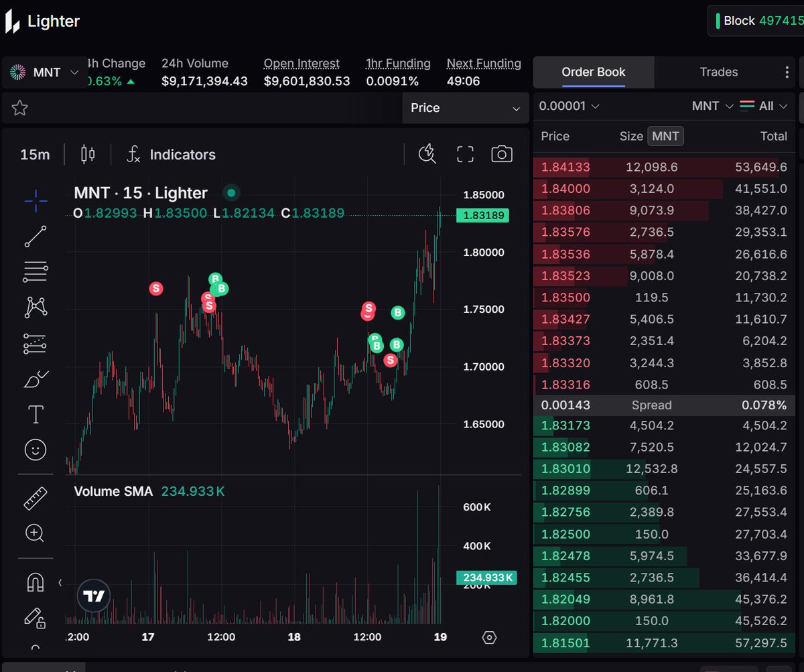Switch to the Order Book tab

coord(594,72)
